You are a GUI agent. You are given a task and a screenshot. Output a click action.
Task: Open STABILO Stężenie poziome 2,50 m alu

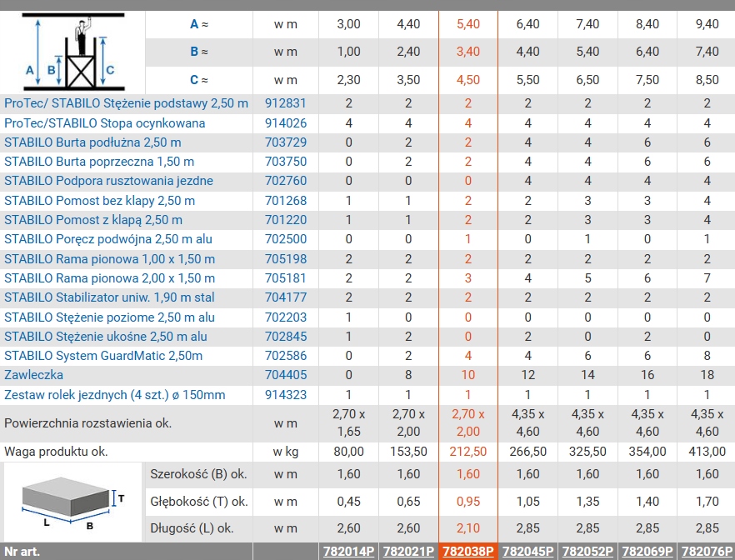109,317
